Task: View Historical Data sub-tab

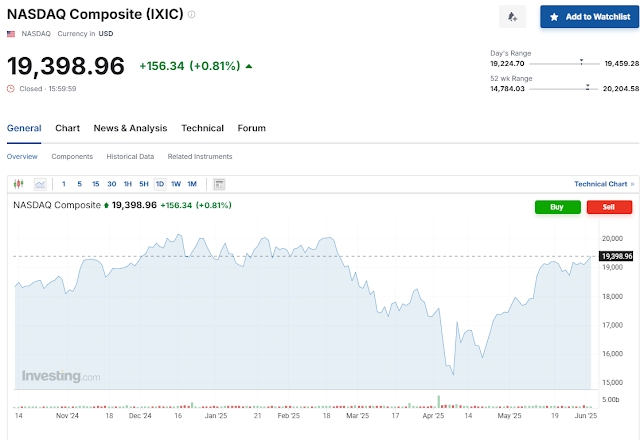Action: [x=130, y=156]
